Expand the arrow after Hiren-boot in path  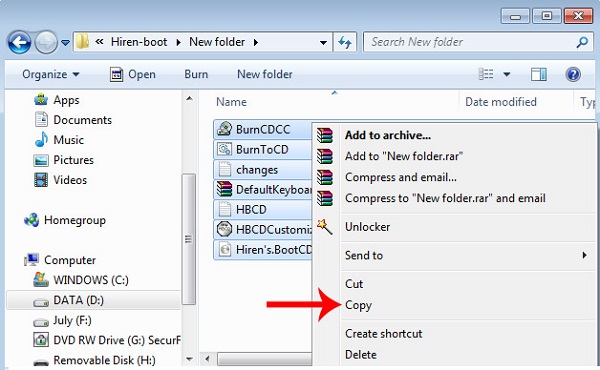pyautogui.click(x=178, y=42)
